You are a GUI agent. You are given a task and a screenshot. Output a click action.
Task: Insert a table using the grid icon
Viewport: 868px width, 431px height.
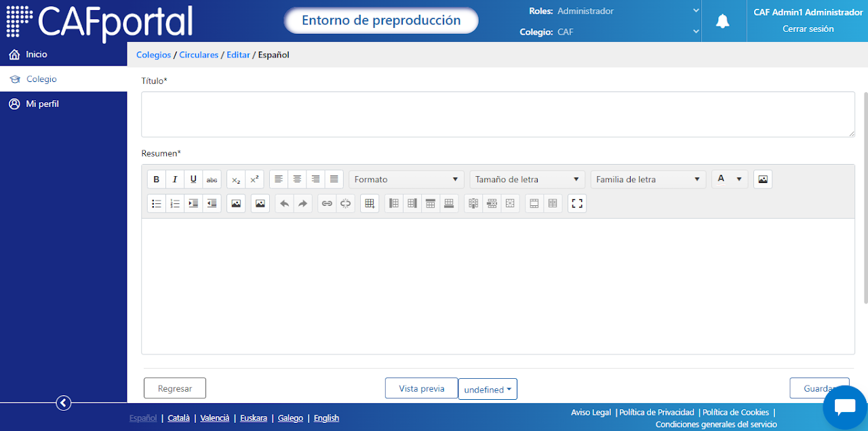370,203
